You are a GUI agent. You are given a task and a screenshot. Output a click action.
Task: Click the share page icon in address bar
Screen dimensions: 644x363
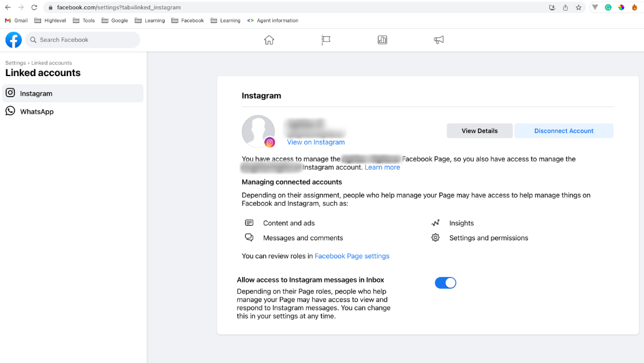point(565,7)
